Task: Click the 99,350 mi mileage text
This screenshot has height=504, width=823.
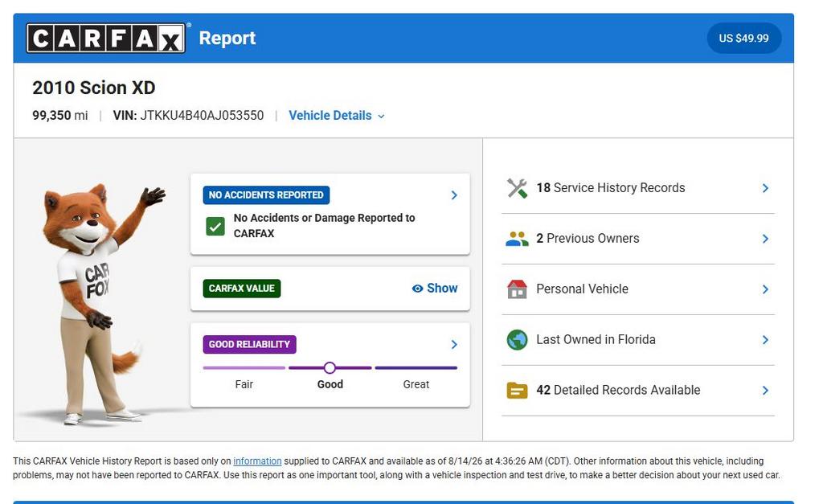Action: pyautogui.click(x=59, y=116)
